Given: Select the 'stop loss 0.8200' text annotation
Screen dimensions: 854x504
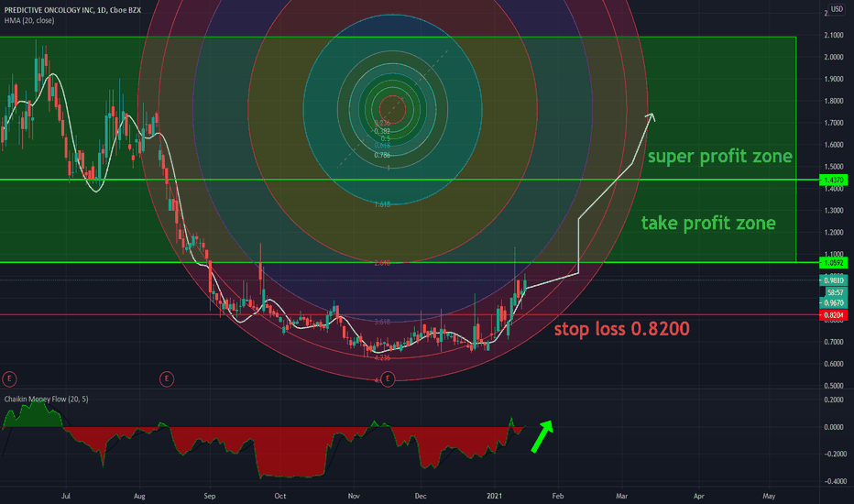Looking at the screenshot, I should [x=621, y=329].
